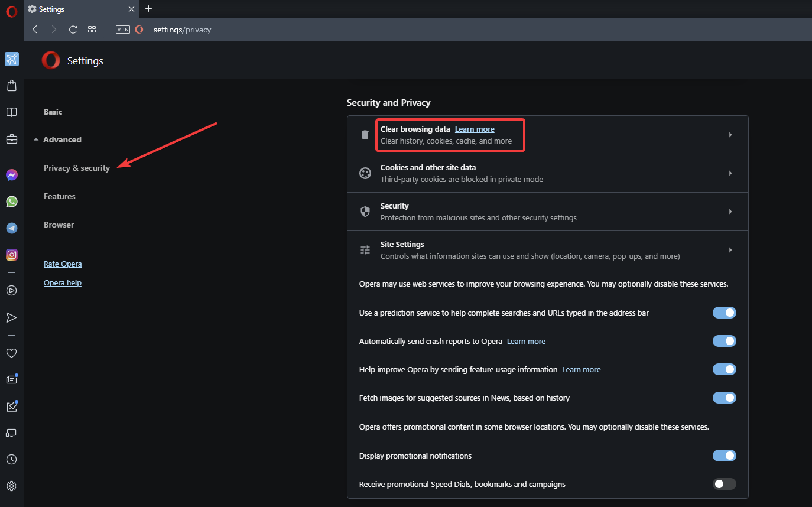
Task: Open the Opera main menu logo
Action: [x=11, y=11]
